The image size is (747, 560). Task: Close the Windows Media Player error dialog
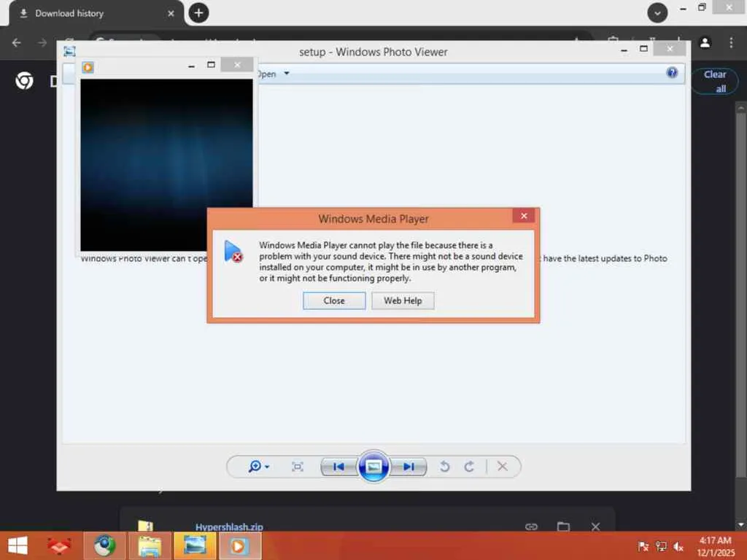334,300
